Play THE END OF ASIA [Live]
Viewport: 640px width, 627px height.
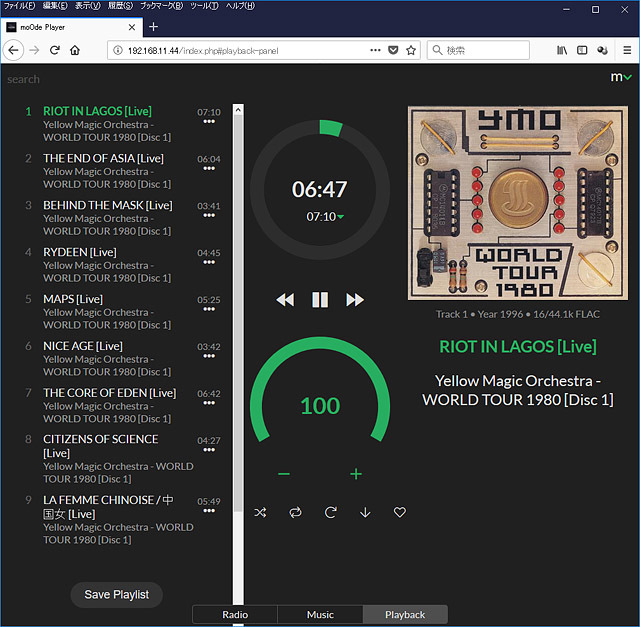(x=103, y=158)
